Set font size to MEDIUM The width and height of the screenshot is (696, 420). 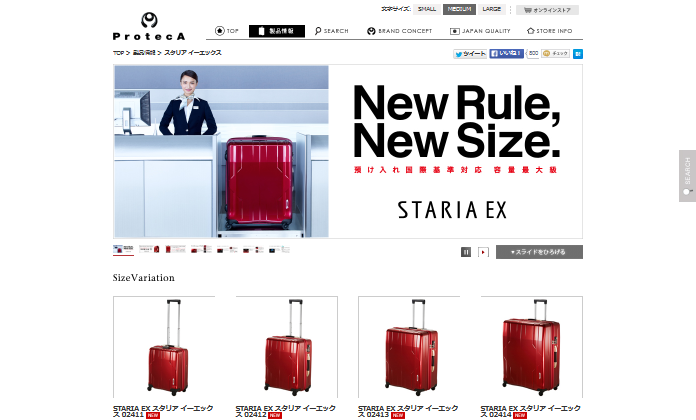pyautogui.click(x=459, y=9)
